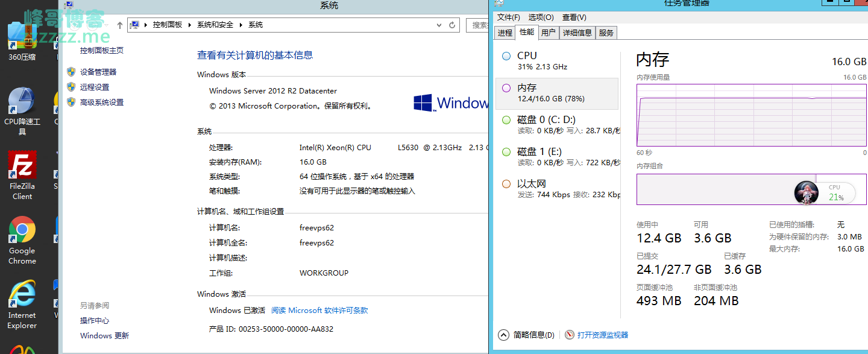
Task: Click the up arrow in the System window
Action: pyautogui.click(x=120, y=25)
